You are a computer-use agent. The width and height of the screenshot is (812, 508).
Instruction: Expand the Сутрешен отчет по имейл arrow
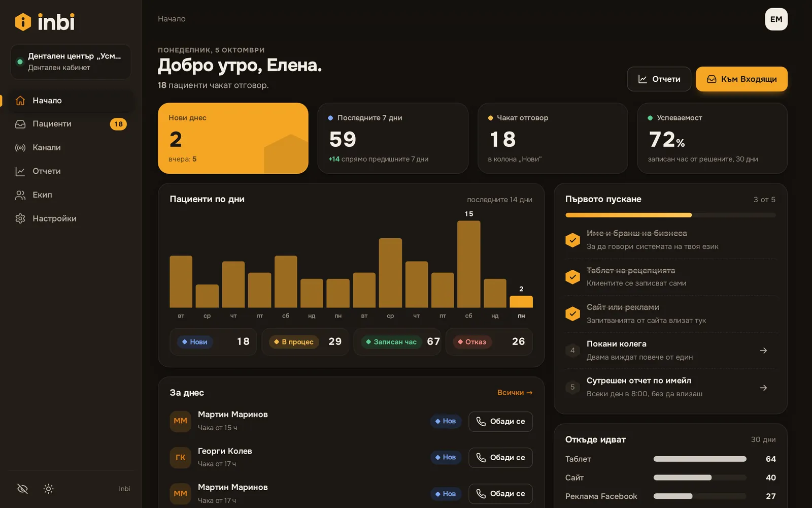pyautogui.click(x=763, y=388)
